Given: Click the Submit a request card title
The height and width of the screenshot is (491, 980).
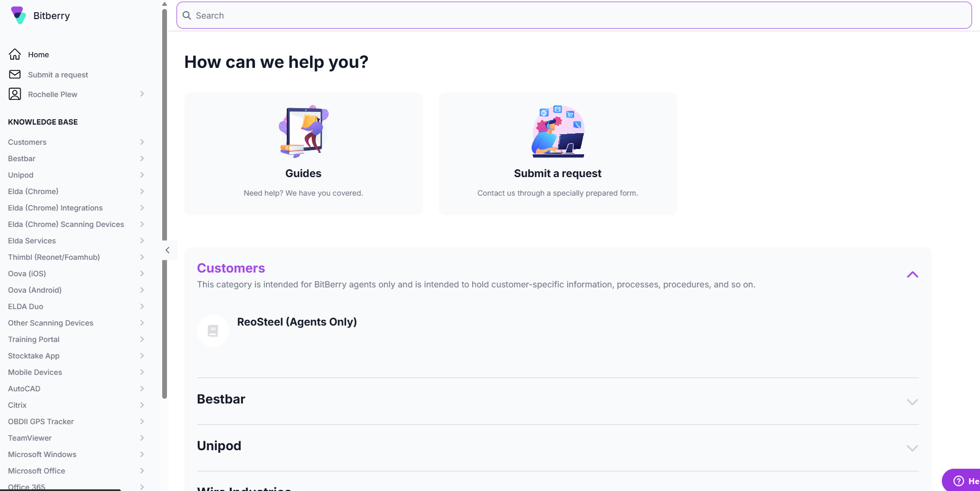Looking at the screenshot, I should point(558,173).
